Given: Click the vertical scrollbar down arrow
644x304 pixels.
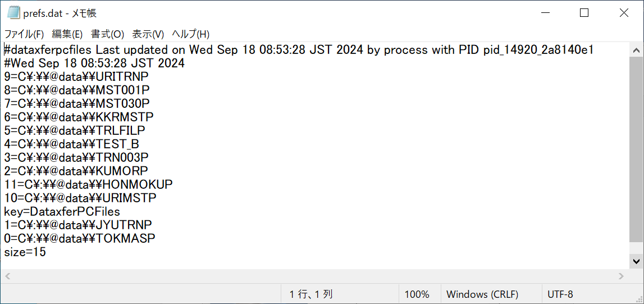Looking at the screenshot, I should 636,261.
